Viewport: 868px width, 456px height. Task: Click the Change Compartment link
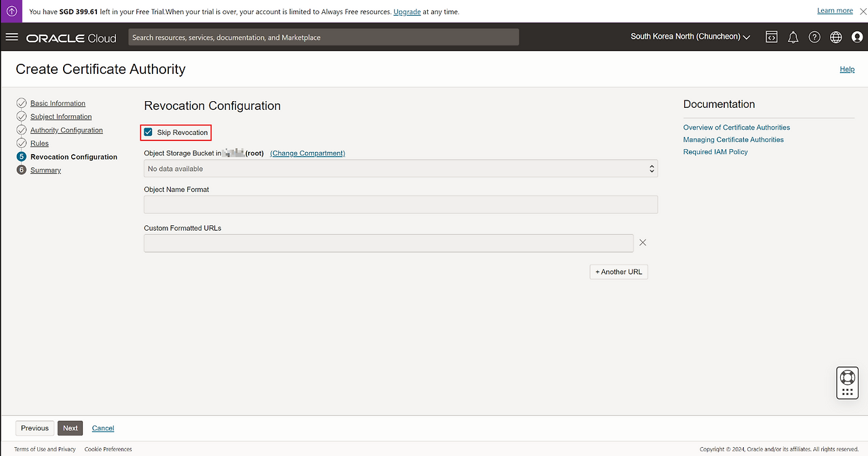pyautogui.click(x=307, y=153)
